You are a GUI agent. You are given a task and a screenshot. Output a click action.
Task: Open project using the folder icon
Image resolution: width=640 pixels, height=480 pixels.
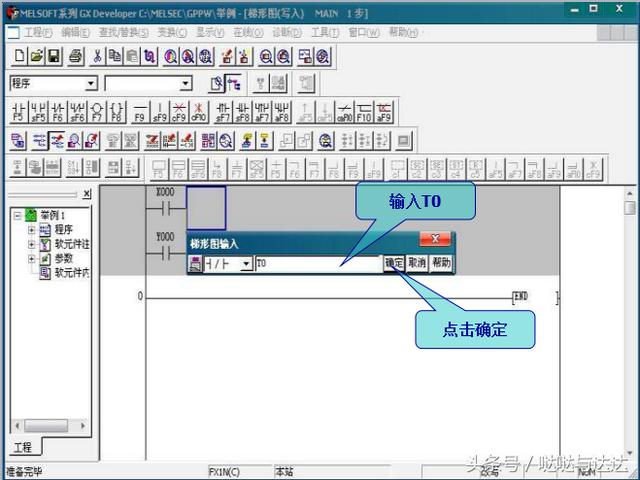click(36, 56)
